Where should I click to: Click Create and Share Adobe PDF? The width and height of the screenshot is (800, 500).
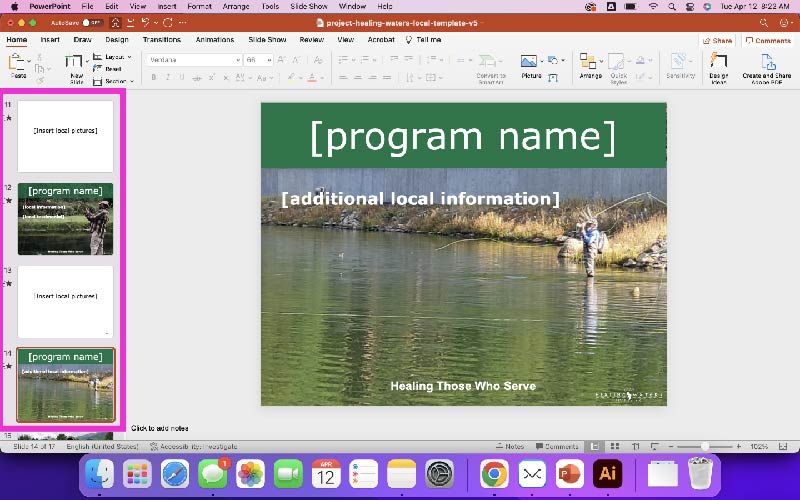tap(767, 67)
